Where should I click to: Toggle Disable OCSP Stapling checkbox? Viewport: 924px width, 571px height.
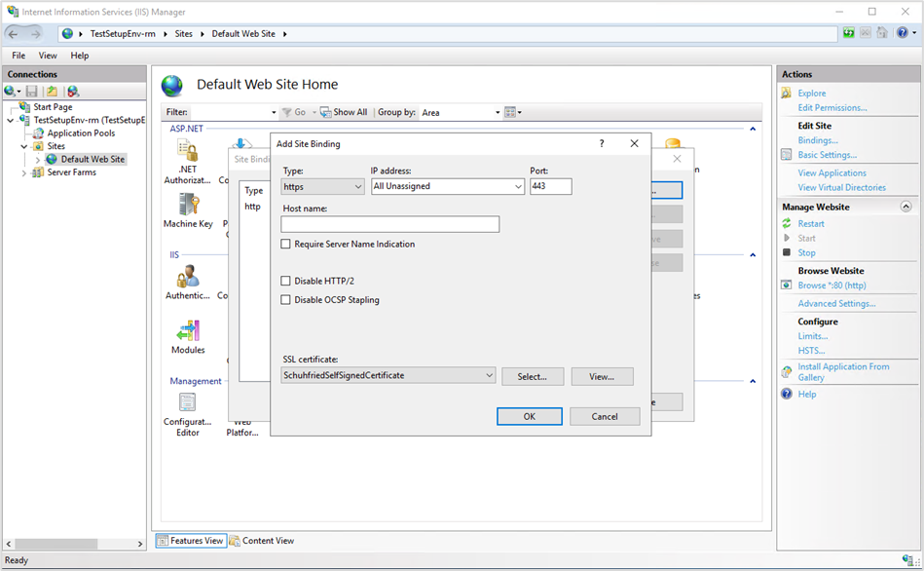(x=286, y=300)
